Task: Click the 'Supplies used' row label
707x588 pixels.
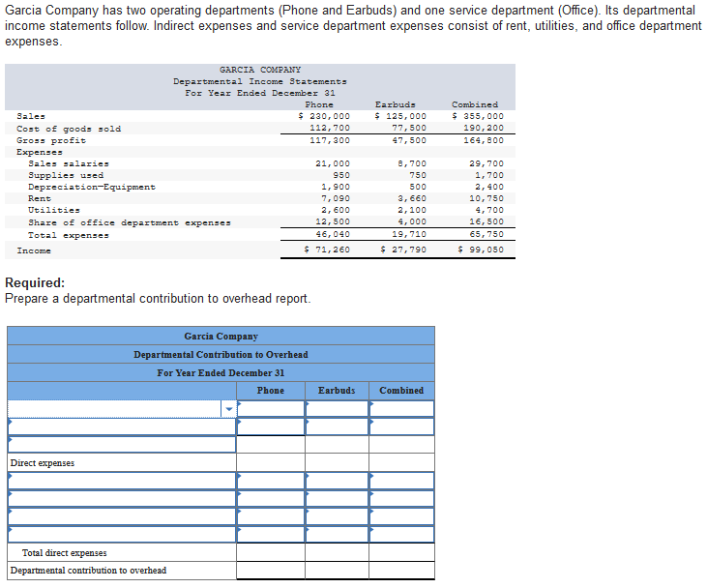Action: tap(66, 175)
